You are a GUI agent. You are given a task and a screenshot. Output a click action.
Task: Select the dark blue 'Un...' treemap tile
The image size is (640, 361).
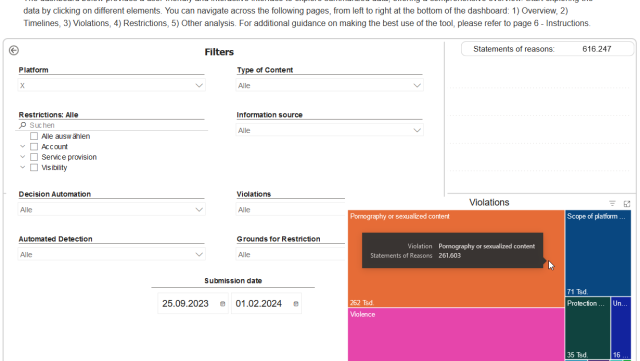point(621,328)
